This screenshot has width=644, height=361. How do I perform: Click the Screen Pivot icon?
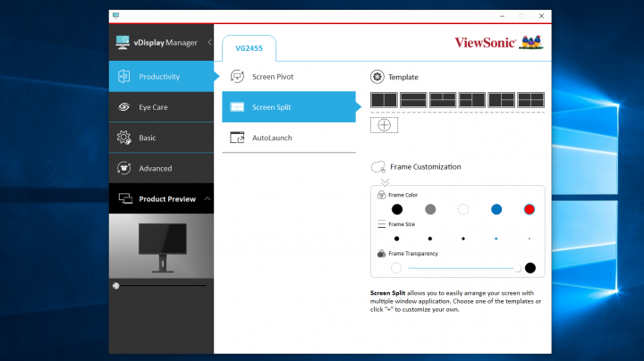coord(237,76)
